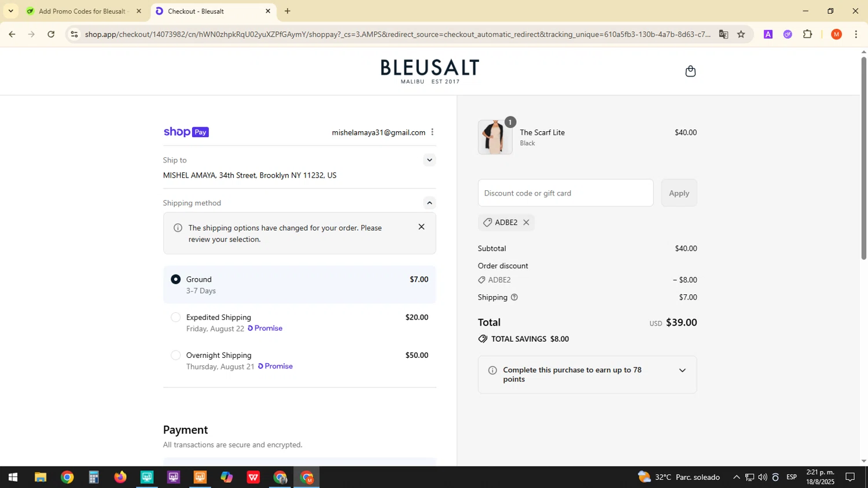
Task: Click the Shipping help question mark icon
Action: [514, 297]
